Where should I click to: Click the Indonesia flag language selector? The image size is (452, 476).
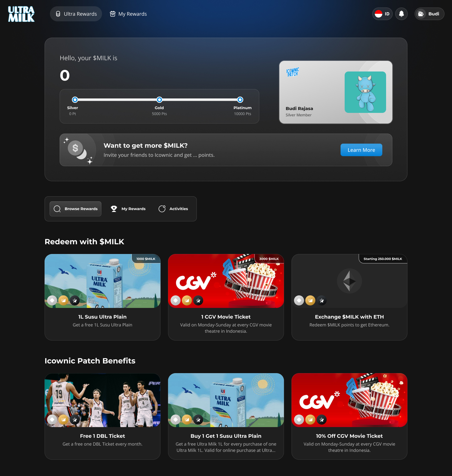click(x=382, y=14)
